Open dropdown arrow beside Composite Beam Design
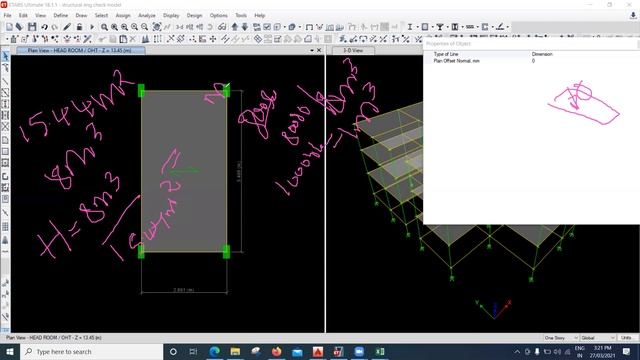Viewport: 640px width, 360px height. coord(447,27)
